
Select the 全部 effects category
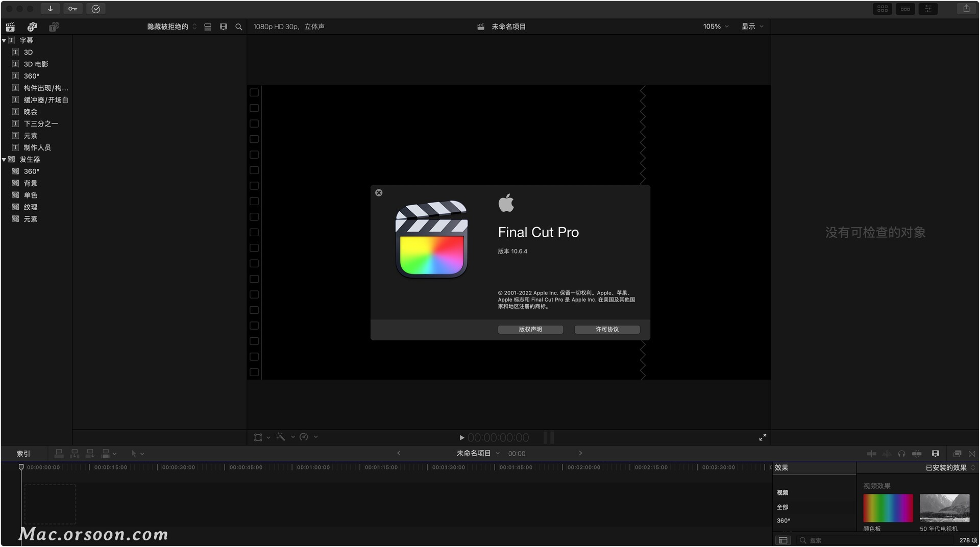tap(782, 507)
